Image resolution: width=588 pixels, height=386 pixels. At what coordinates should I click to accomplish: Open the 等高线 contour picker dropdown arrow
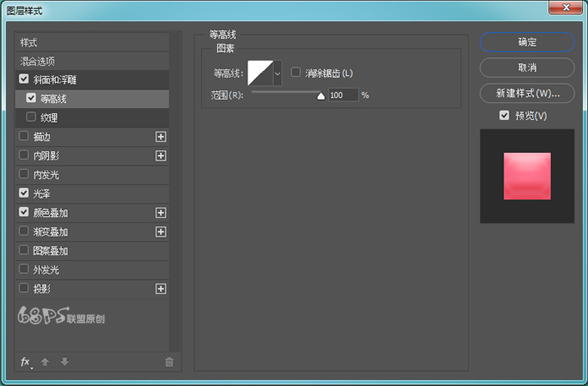(x=277, y=73)
